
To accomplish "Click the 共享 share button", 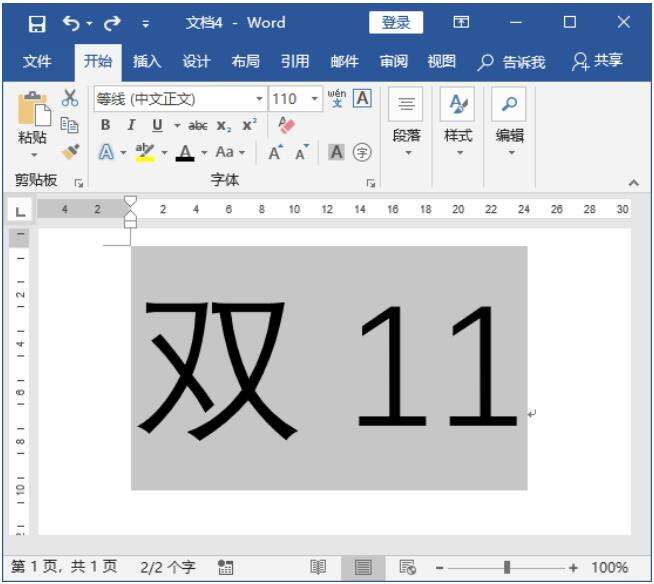I will pyautogui.click(x=597, y=61).
